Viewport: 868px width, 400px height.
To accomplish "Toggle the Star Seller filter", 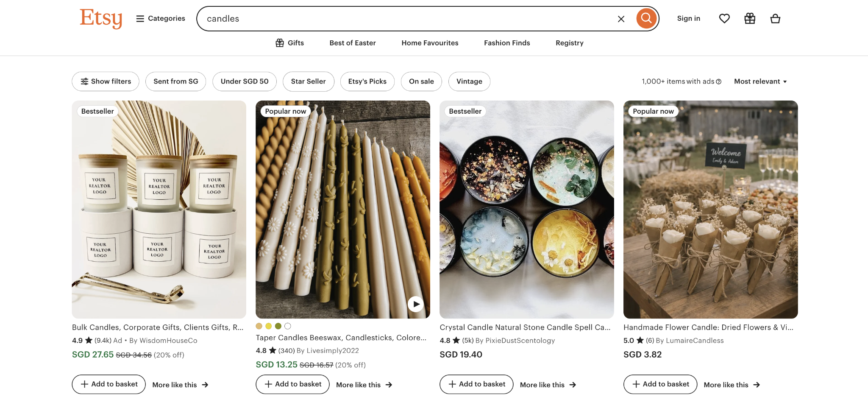I will click(308, 81).
